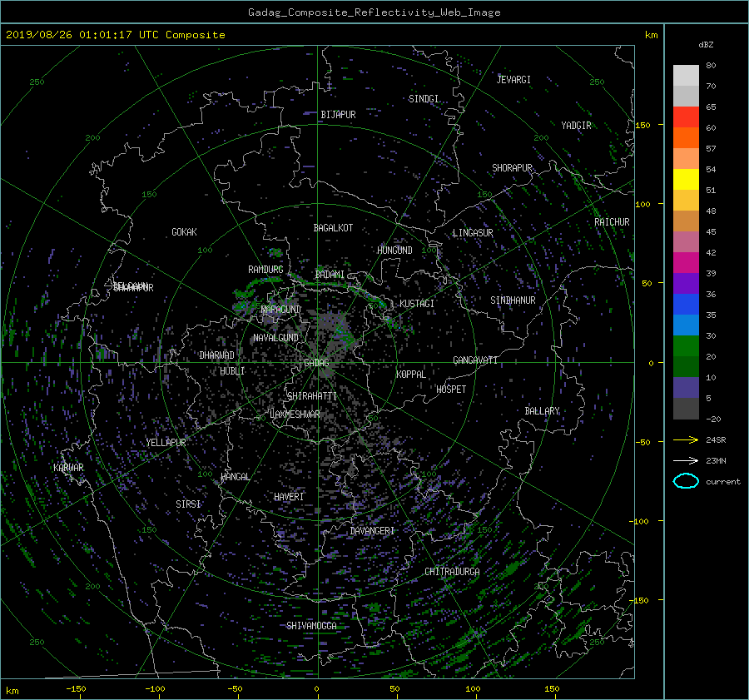This screenshot has width=749, height=700.
Task: Click the SINDHANUR label
Action: click(x=513, y=300)
